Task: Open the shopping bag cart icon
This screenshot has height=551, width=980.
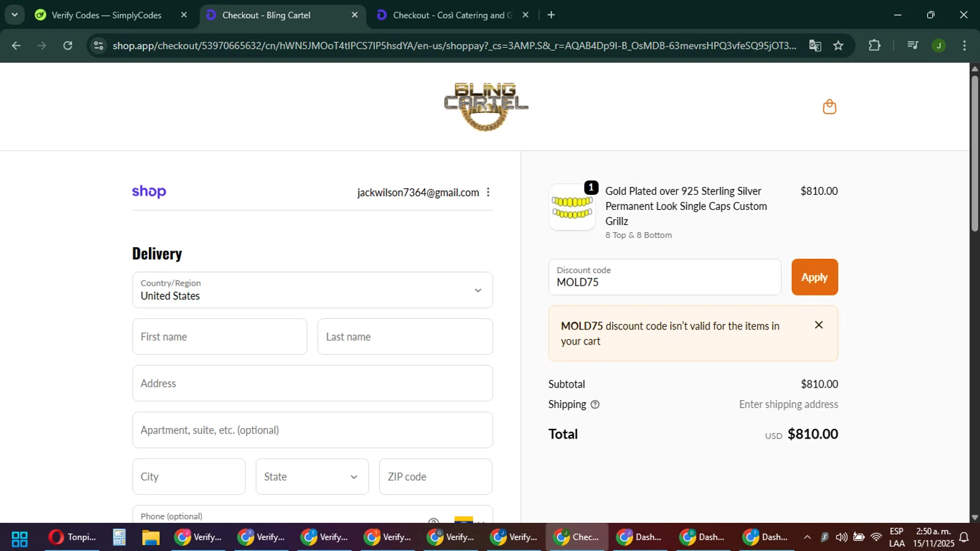Action: 829,107
